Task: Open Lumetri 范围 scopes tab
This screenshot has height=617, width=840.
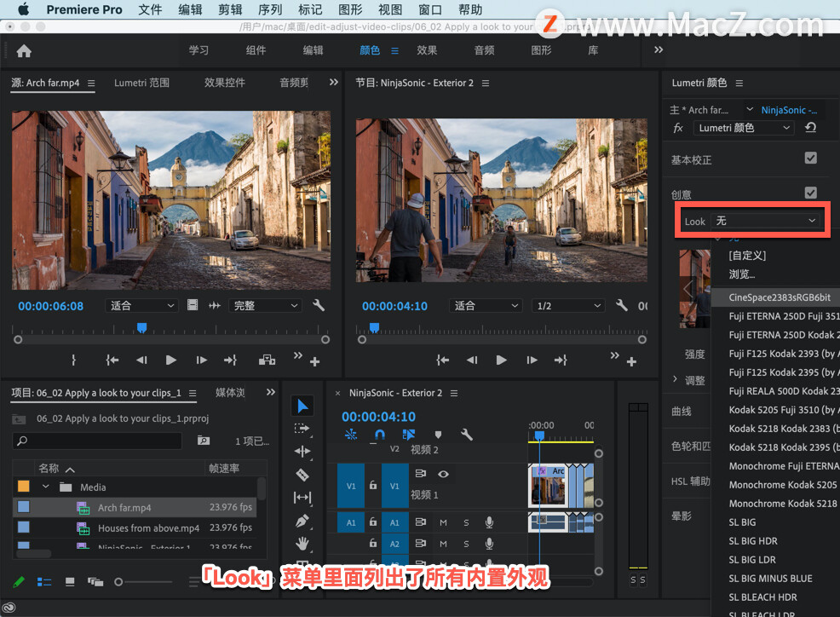Action: [141, 83]
